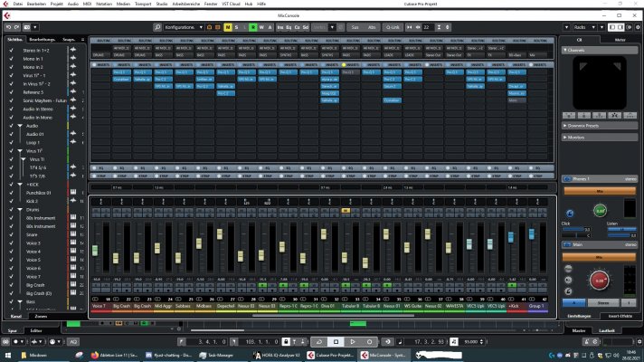
Task: Deactivate all mute states with yellow M
Action: point(228,27)
